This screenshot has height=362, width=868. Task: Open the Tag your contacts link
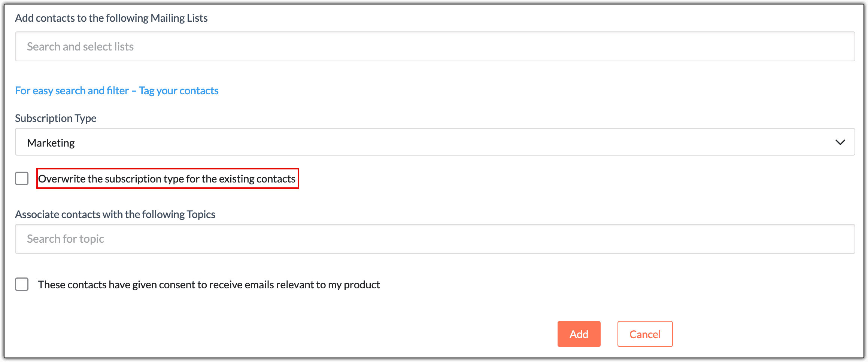[179, 90]
